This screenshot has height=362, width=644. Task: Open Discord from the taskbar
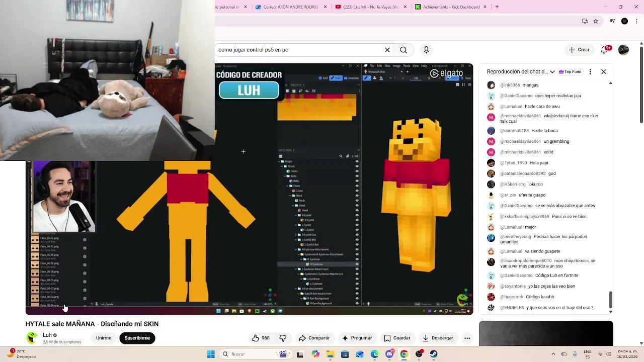coord(389,354)
